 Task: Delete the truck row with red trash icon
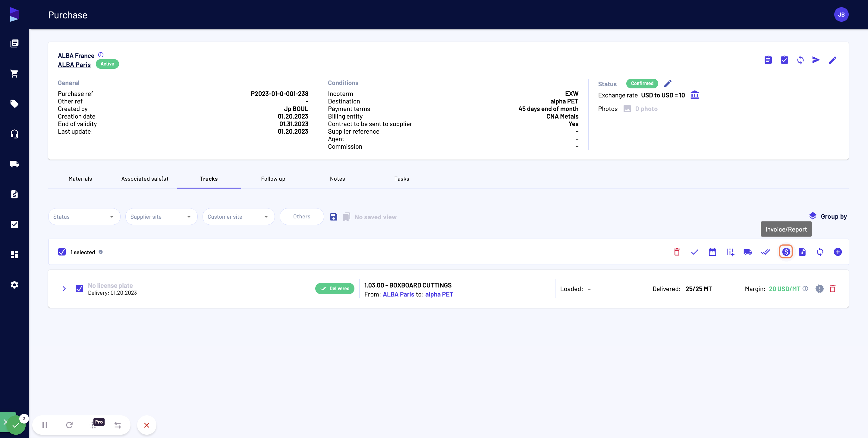tap(833, 289)
